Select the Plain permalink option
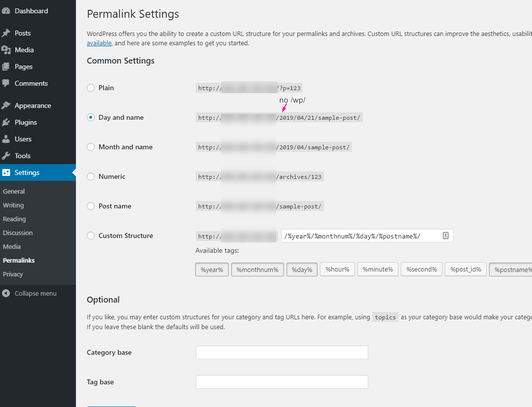The width and height of the screenshot is (532, 407). (x=91, y=88)
